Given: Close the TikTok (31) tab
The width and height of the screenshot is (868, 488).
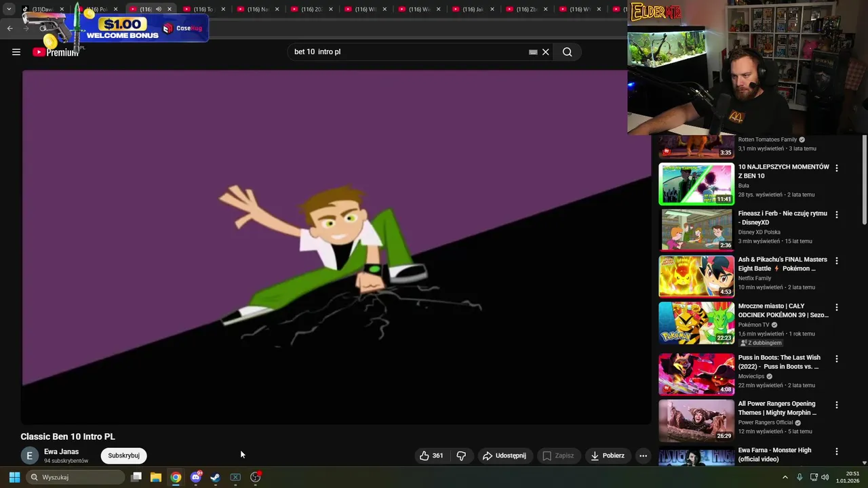Looking at the screenshot, I should (62, 9).
